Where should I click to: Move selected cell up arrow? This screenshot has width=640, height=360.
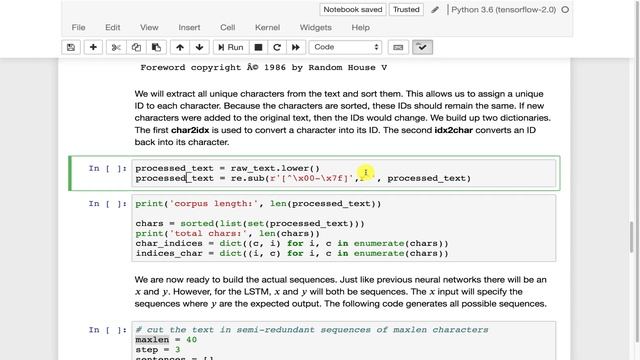180,47
